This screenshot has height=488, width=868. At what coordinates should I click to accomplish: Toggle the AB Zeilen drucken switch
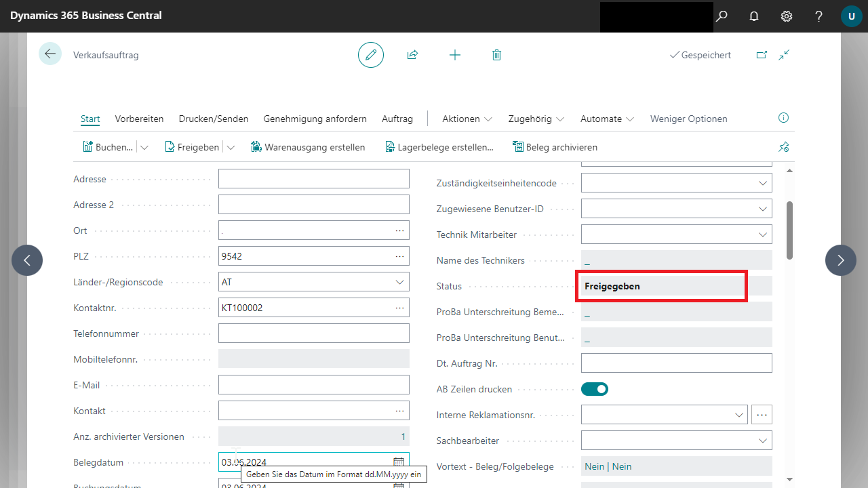point(595,389)
